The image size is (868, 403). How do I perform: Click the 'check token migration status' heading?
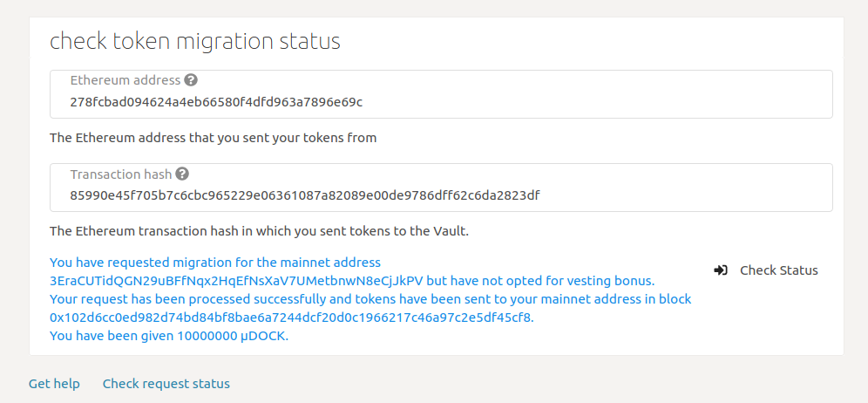point(194,41)
